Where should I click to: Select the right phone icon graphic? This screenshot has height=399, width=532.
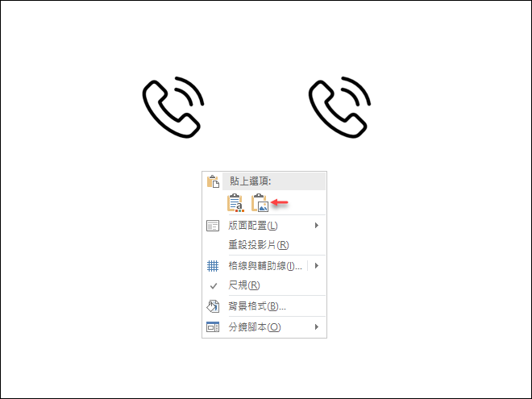[339, 107]
